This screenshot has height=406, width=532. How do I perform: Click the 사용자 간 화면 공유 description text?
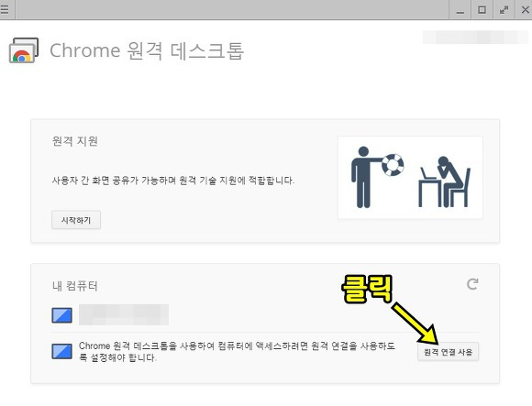[173, 181]
